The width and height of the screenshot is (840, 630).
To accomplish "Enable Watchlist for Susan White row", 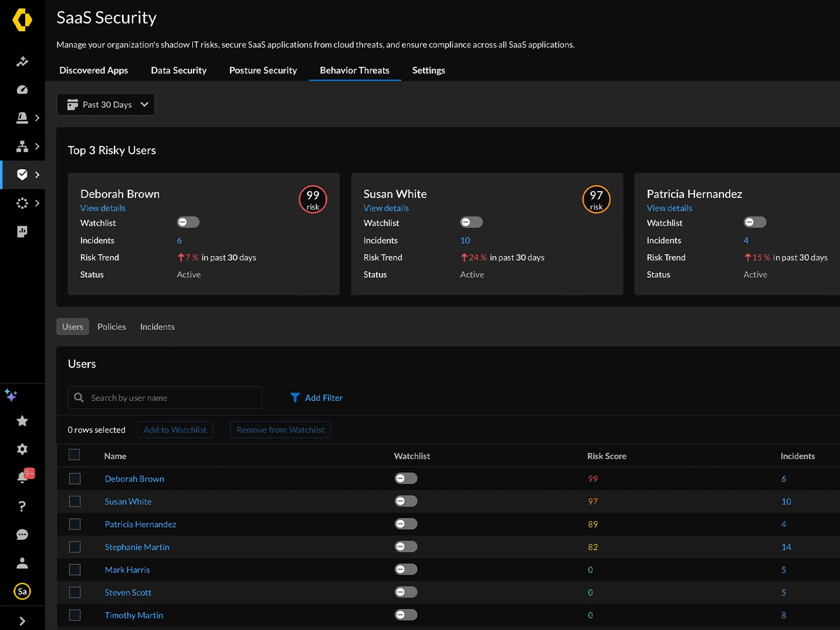I will (406, 501).
